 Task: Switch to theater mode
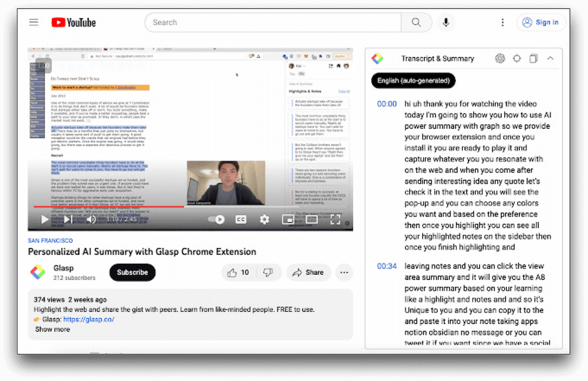click(312, 219)
